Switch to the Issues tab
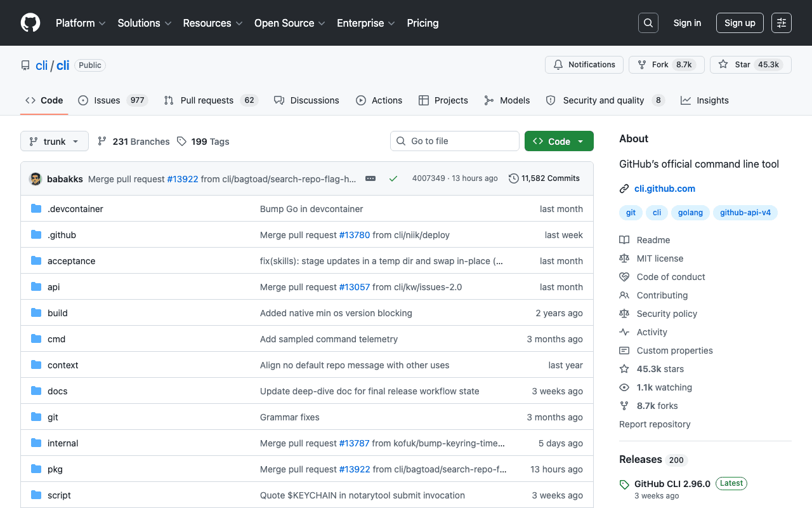Screen dimensions: 812x508 click(113, 100)
